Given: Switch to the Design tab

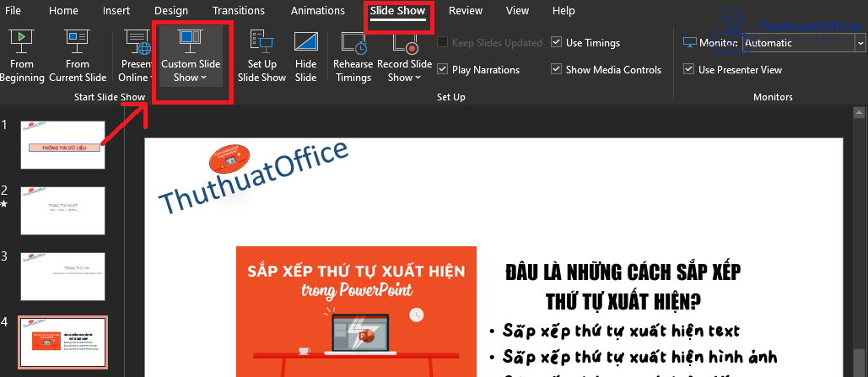Looking at the screenshot, I should [x=171, y=10].
